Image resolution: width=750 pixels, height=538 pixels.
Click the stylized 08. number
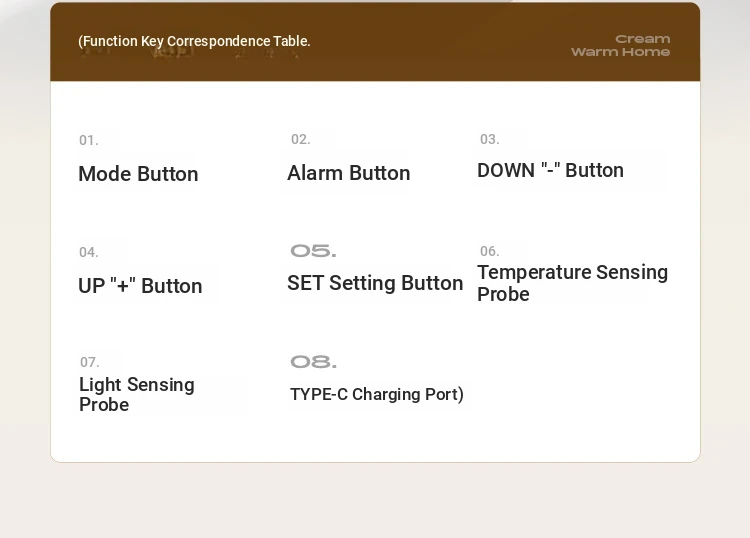313,362
